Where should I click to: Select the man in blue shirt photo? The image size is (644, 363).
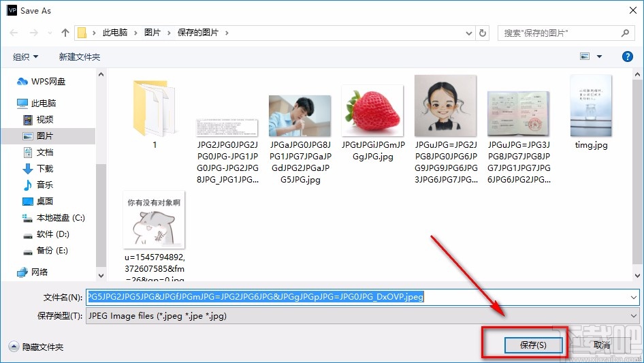(300, 116)
